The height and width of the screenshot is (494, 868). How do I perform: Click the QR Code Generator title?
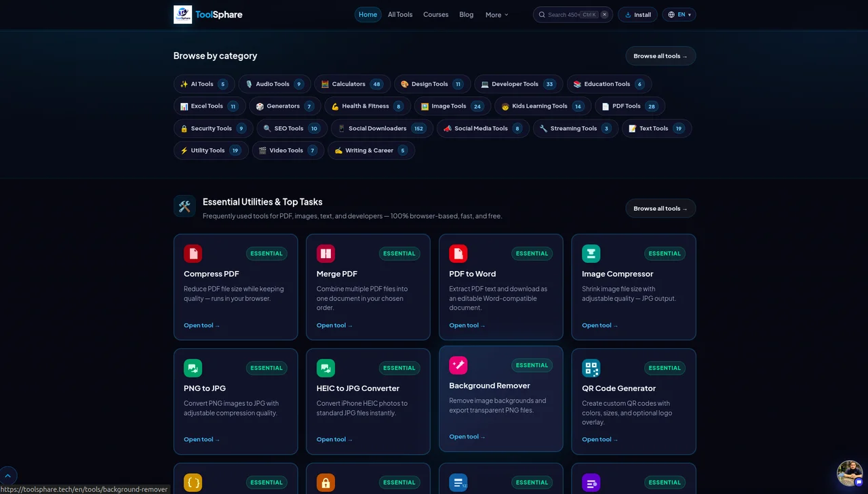point(619,388)
